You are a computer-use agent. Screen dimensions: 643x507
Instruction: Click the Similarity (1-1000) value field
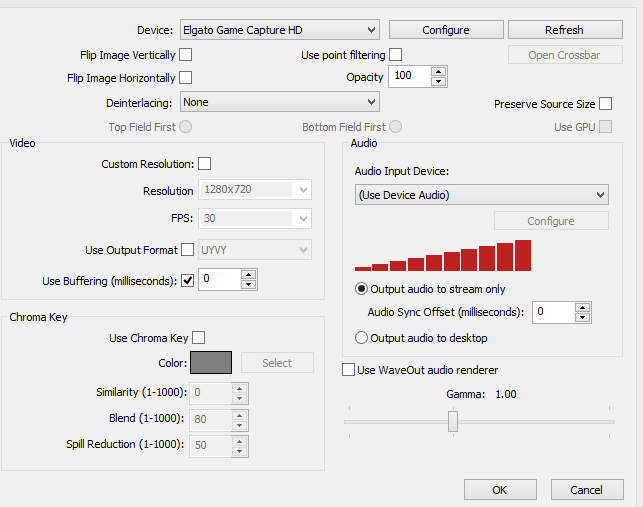pos(210,393)
